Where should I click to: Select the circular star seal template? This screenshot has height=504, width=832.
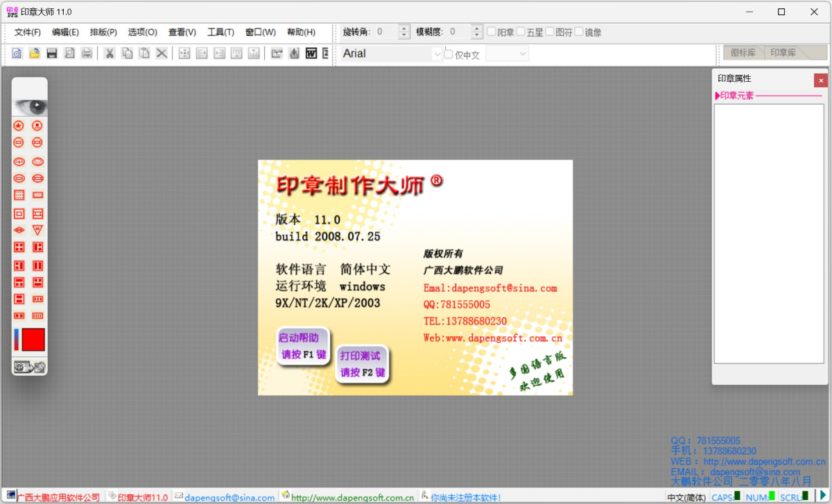tap(19, 125)
